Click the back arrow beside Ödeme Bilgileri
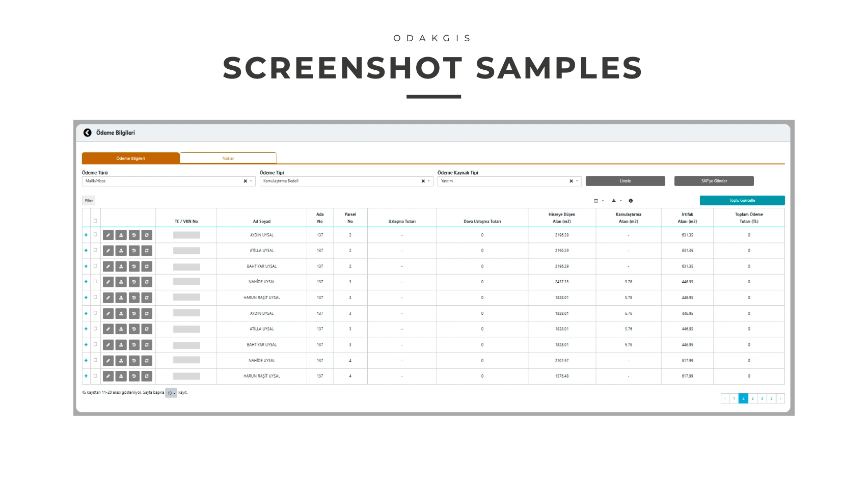The image size is (868, 486). (88, 132)
